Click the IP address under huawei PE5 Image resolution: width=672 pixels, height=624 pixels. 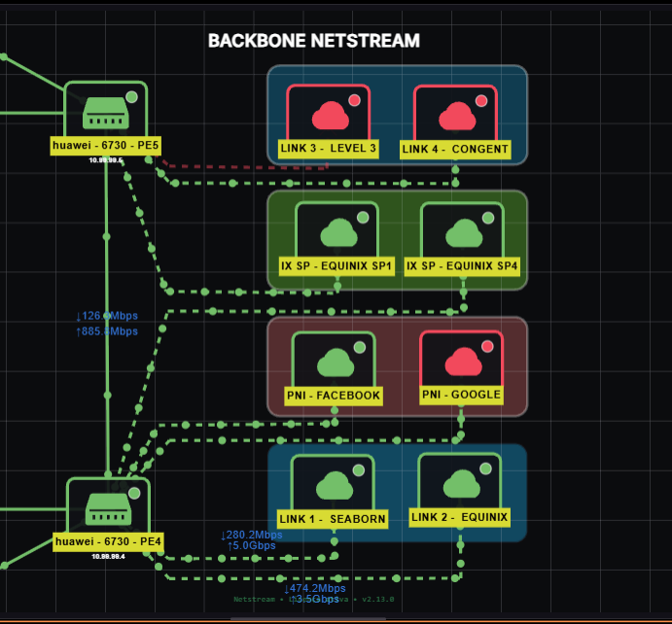tap(106, 160)
